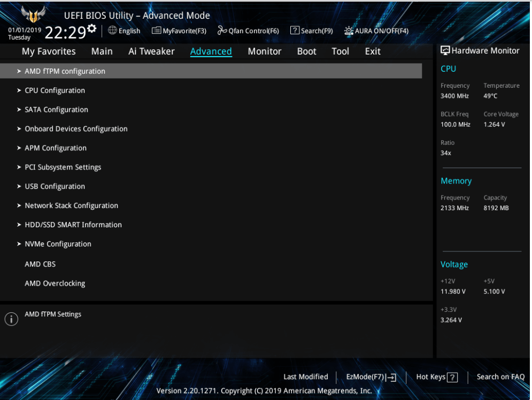Click the TUF winged logo
Image resolution: width=532 pixels, height=400 pixels.
pyautogui.click(x=33, y=14)
